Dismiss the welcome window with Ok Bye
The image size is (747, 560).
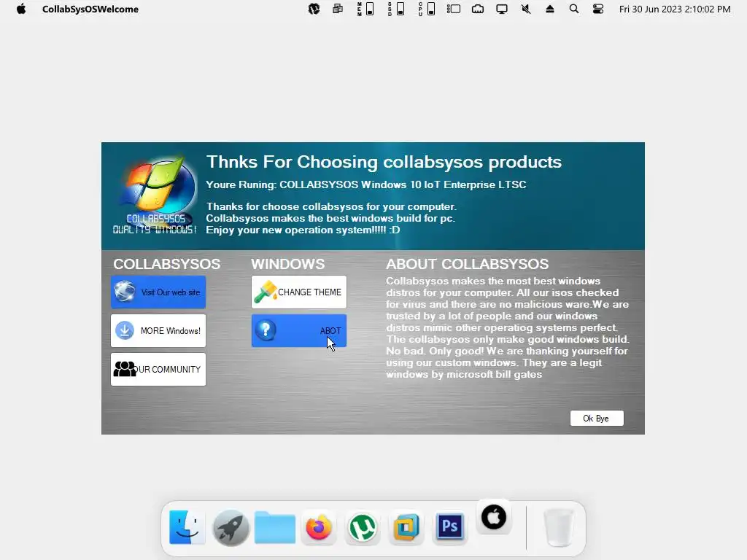(x=597, y=418)
